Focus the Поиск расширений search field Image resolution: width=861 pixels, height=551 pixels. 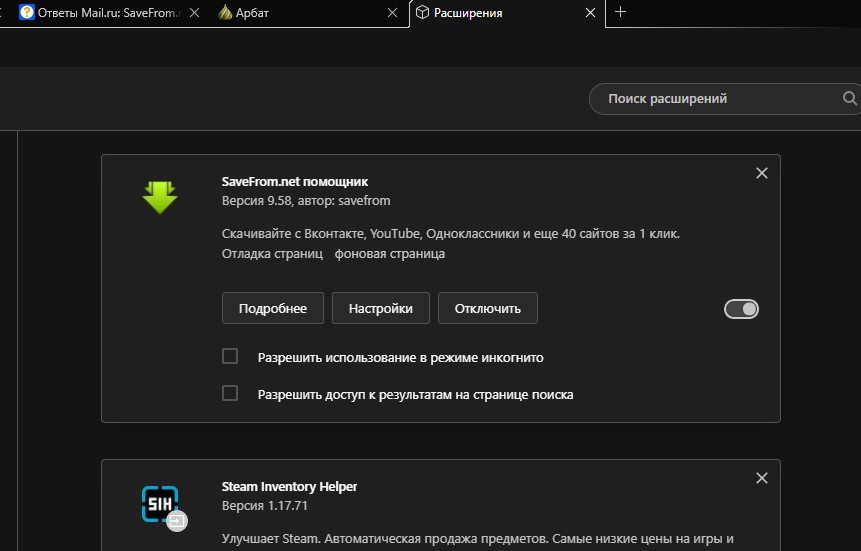click(725, 99)
